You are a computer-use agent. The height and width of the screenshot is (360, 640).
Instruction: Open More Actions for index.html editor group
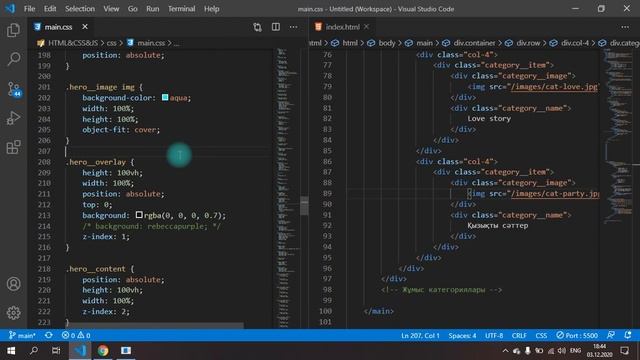pos(625,27)
